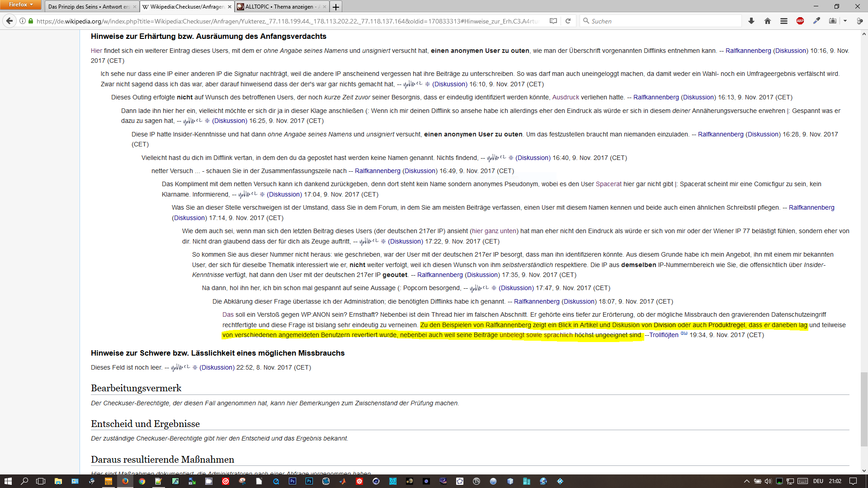Show hidden system tray icons chevron
Viewport: 868px width, 488px height.
pyautogui.click(x=746, y=481)
